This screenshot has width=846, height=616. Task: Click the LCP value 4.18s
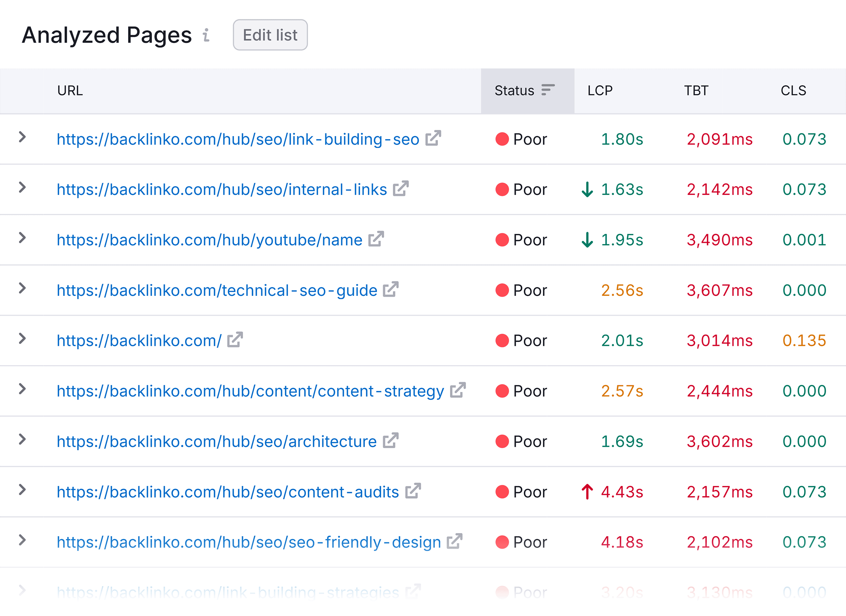(622, 542)
